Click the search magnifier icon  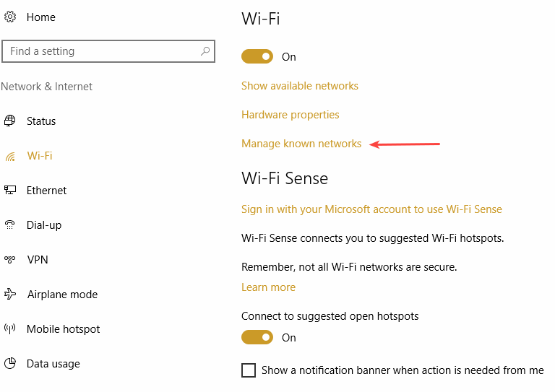click(x=205, y=51)
